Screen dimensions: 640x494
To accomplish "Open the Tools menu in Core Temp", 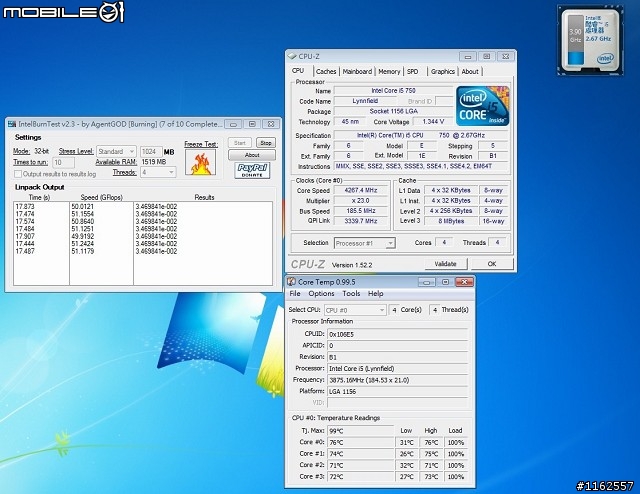I will pyautogui.click(x=351, y=294).
